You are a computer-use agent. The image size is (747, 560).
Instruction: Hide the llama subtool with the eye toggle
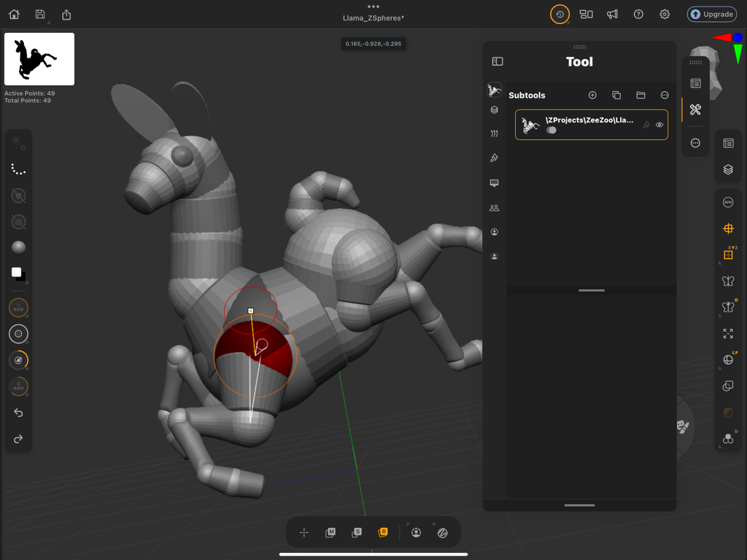pos(659,125)
